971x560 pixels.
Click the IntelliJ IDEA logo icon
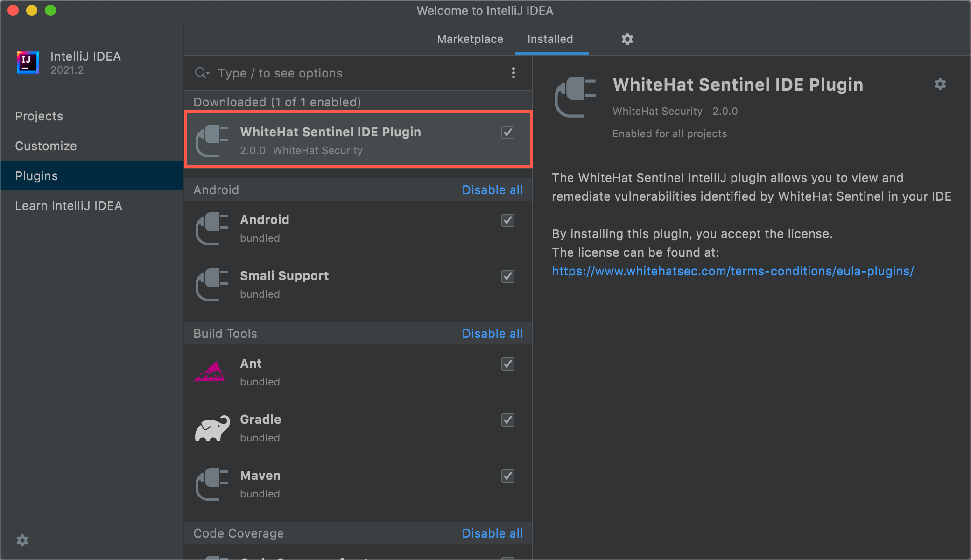[x=28, y=62]
